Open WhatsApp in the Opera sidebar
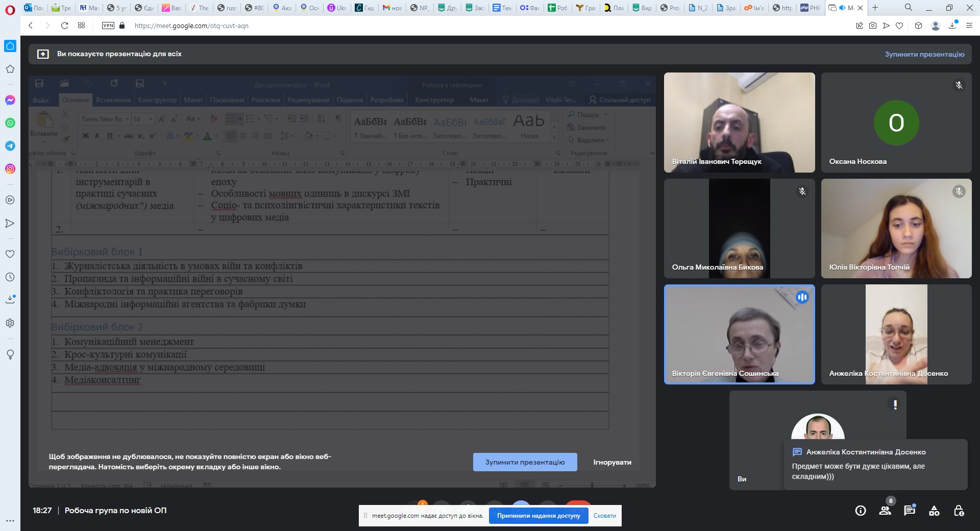Viewport: 980px width, 531px height. click(x=10, y=123)
